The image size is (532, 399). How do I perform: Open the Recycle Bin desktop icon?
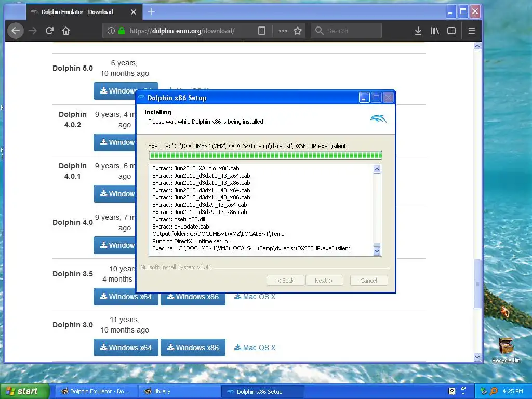(506, 350)
